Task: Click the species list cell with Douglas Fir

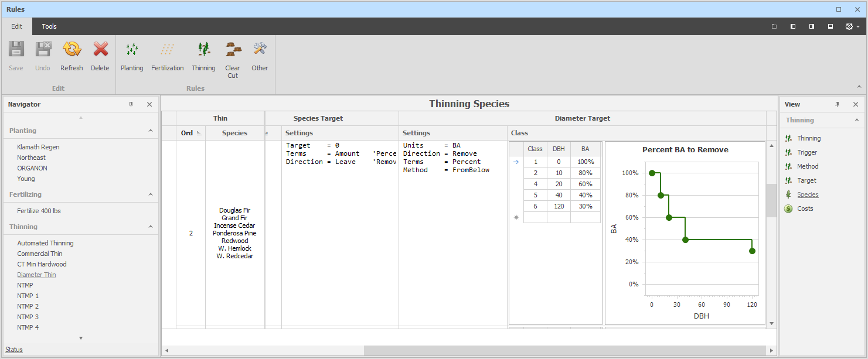Action: tap(234, 233)
